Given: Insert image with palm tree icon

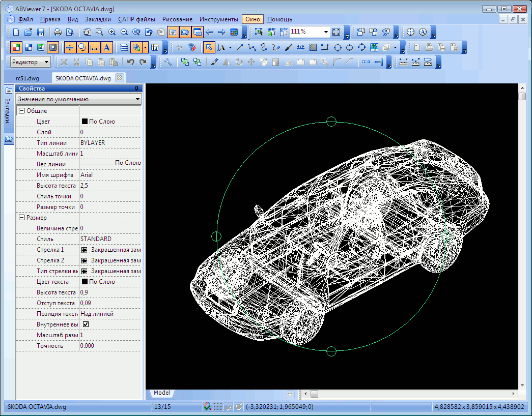Looking at the screenshot, I should tap(374, 47).
